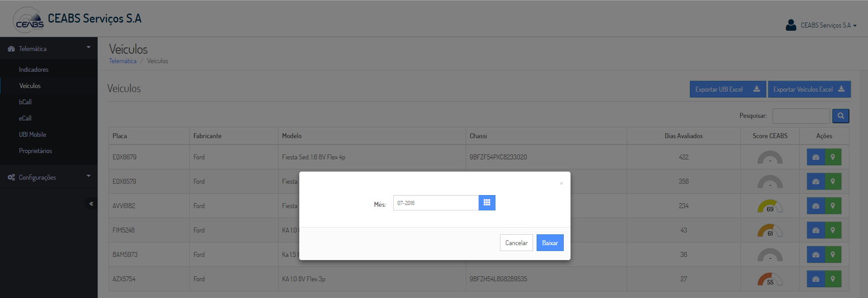Click Exportar UBI Excel button
Viewport: 868px width, 298px height.
[728, 89]
